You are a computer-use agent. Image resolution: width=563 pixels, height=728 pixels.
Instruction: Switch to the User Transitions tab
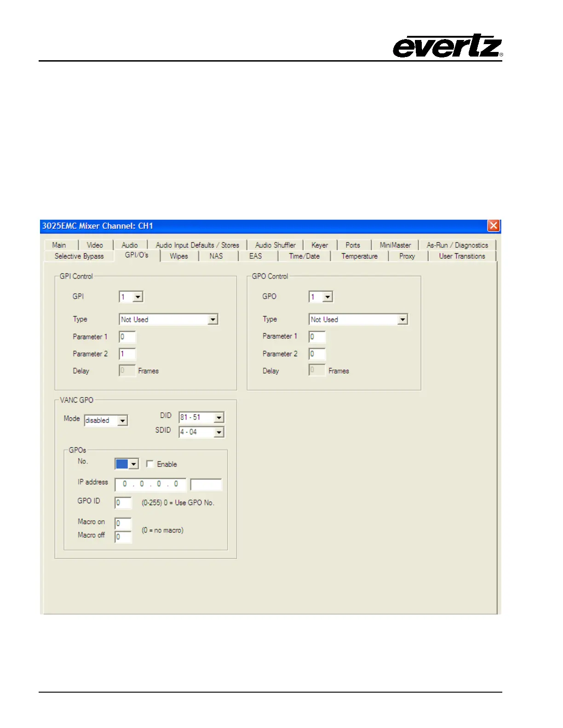point(462,256)
